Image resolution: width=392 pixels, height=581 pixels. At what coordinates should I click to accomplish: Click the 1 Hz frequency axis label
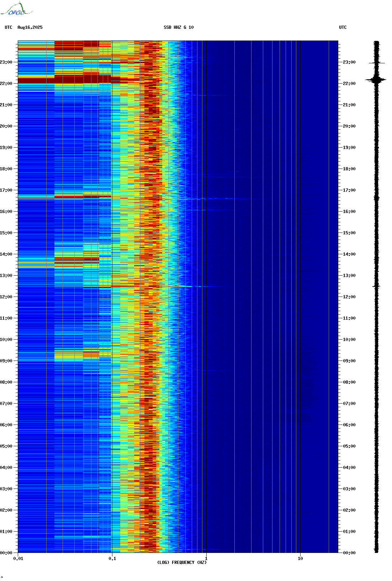(x=206, y=559)
